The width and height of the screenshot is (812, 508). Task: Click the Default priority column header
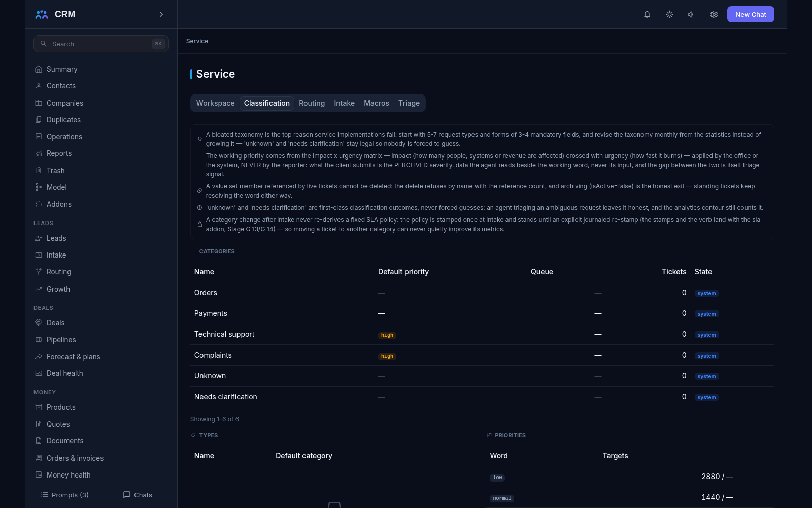coord(403,272)
